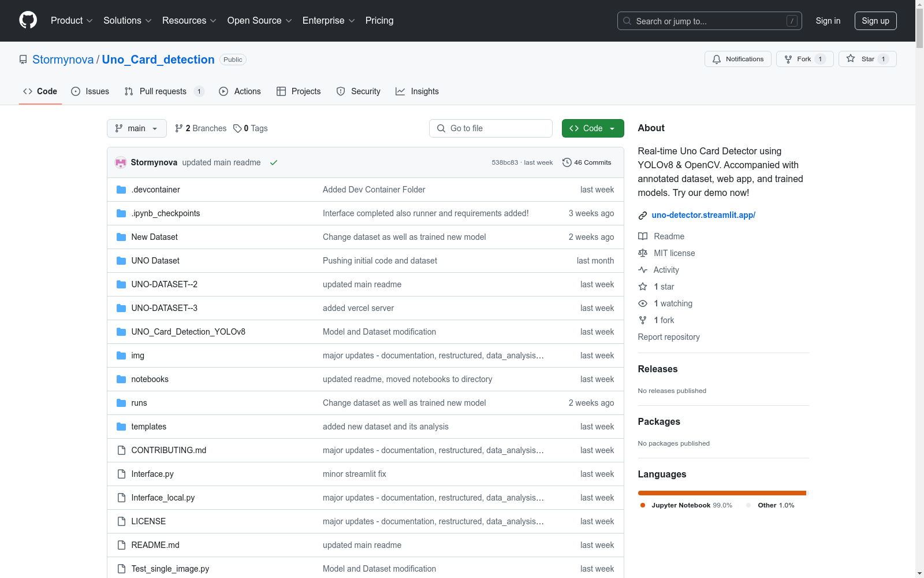The image size is (924, 578).
Task: Click the gray Other language dot
Action: coord(748,505)
